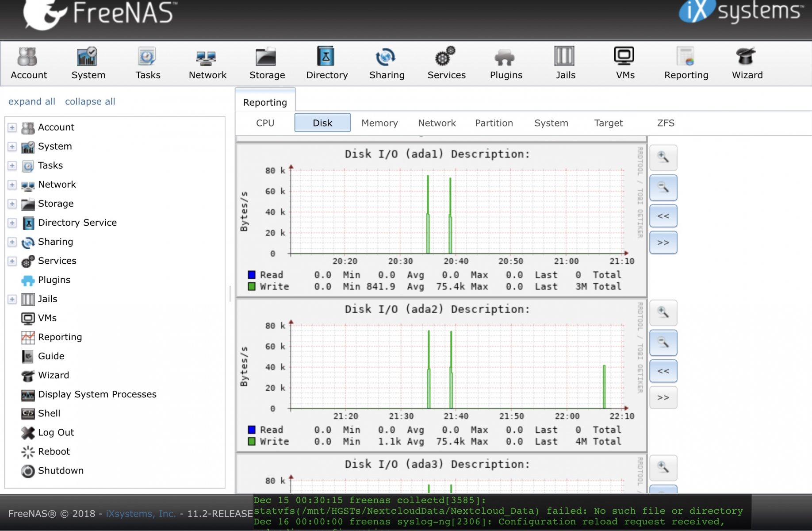812x531 pixels.
Task: Expand the Storage tree node
Action: click(x=12, y=204)
